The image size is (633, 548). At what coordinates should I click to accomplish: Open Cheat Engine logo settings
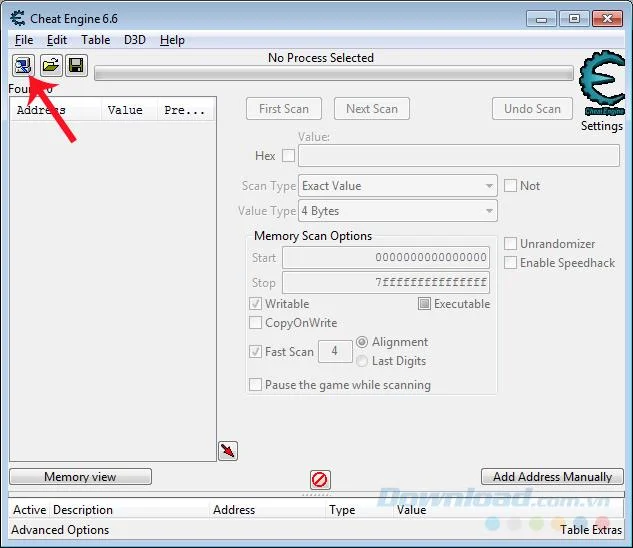point(602,83)
